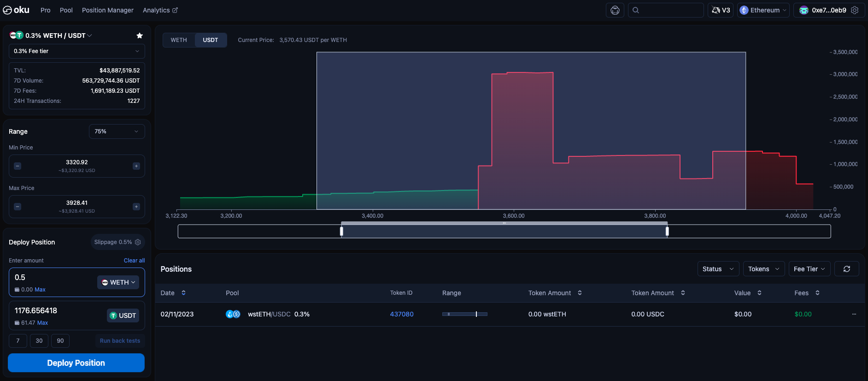The height and width of the screenshot is (381, 868).
Task: Click the favorite star icon for WETH/USDT
Action: (140, 36)
